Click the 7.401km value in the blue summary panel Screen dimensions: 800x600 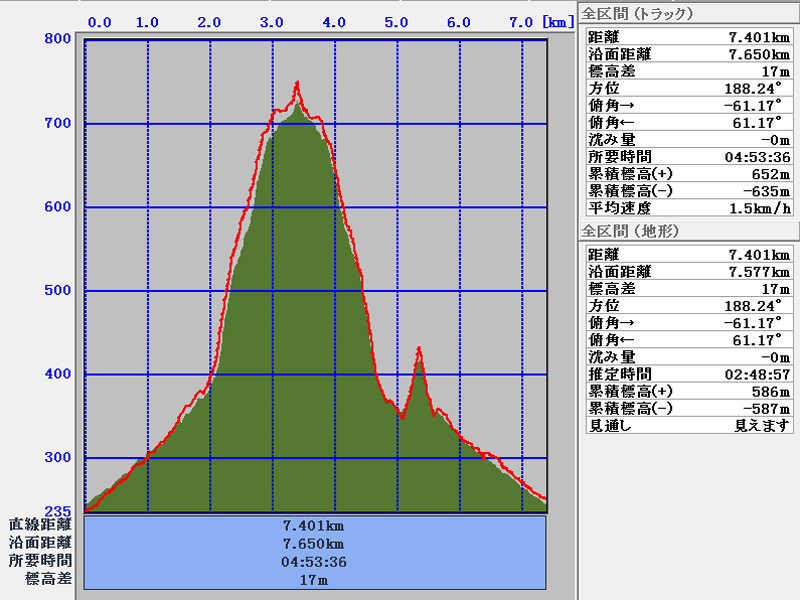(x=315, y=525)
